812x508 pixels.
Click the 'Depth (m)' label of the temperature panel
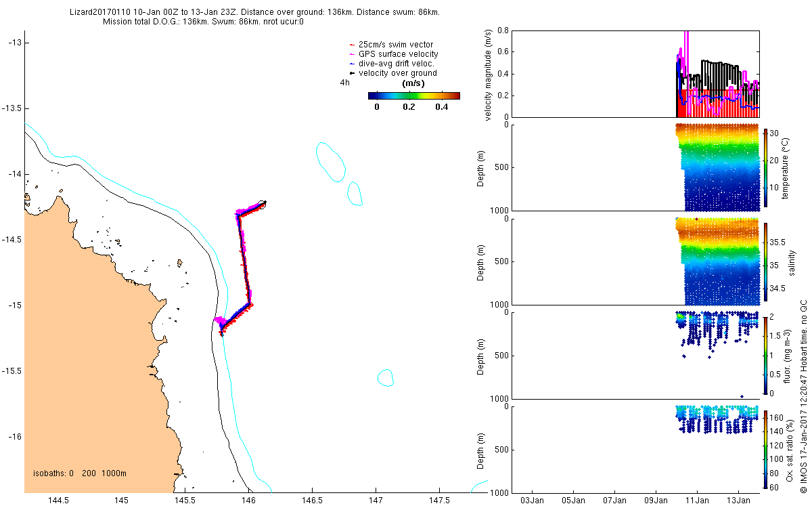482,167
